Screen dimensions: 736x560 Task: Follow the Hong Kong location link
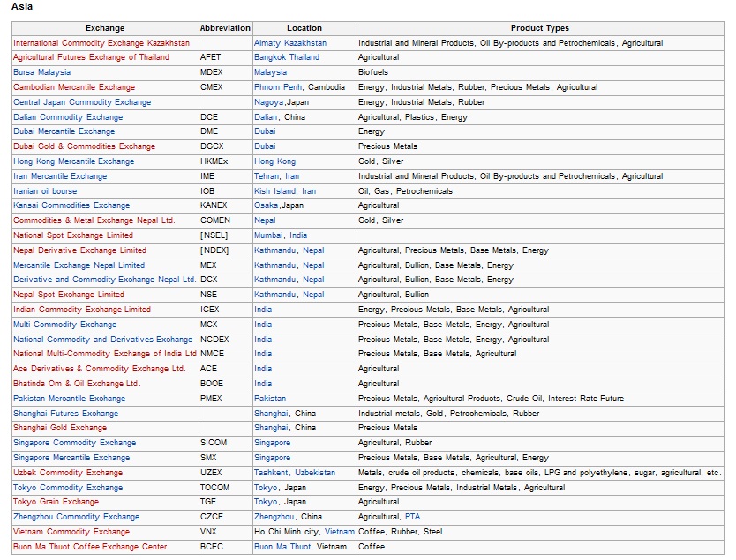click(275, 161)
